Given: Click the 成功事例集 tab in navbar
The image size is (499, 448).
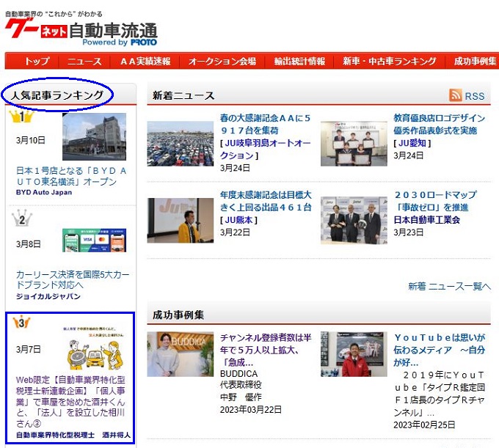Looking at the screenshot, I should click(475, 62).
